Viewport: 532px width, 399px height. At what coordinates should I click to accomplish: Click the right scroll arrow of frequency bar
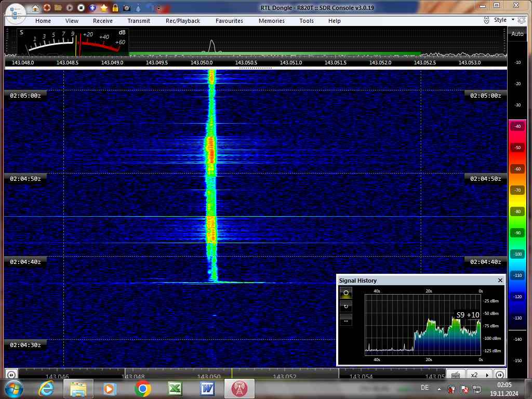click(499, 375)
